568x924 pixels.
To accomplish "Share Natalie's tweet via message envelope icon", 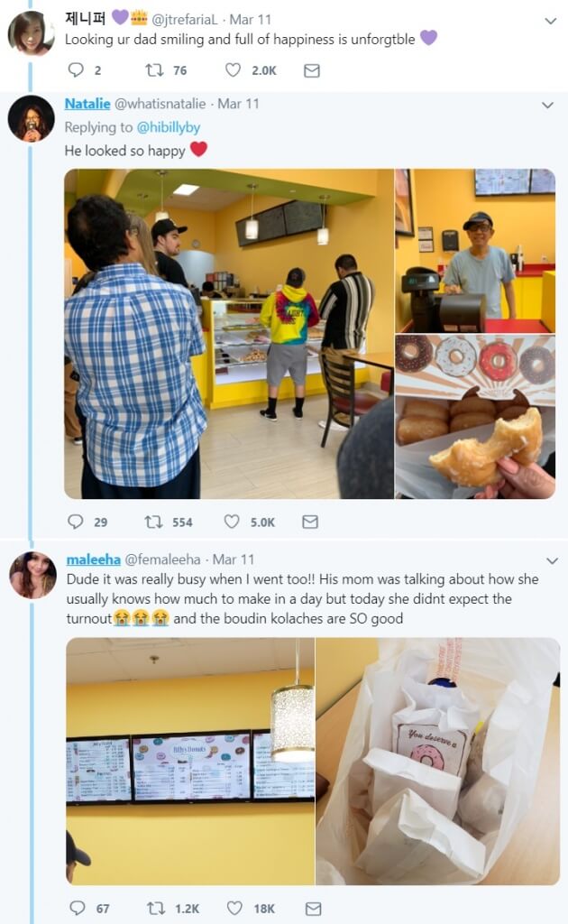I will click(310, 522).
